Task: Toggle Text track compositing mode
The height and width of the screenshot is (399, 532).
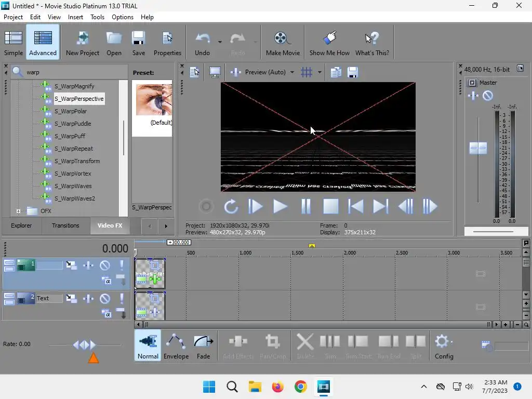Action: (106, 314)
